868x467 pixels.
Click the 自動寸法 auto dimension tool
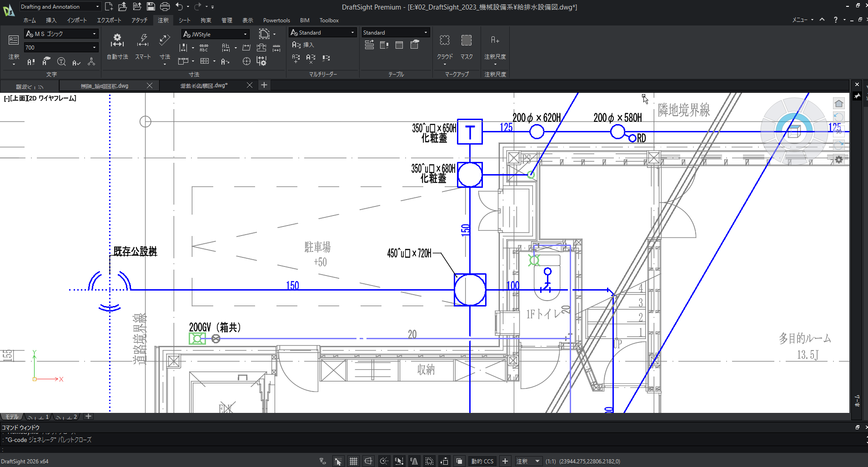[117, 46]
